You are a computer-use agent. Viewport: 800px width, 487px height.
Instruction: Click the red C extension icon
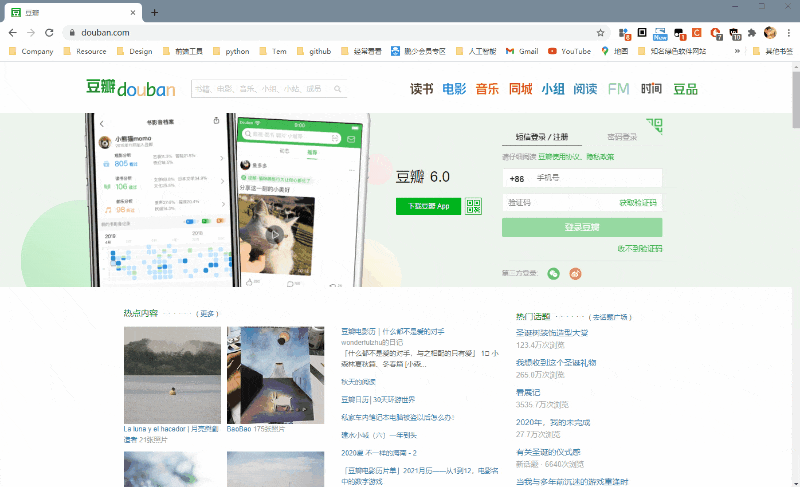(696, 33)
